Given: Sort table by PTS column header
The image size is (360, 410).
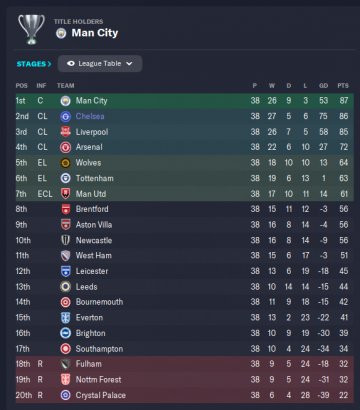Looking at the screenshot, I should tap(343, 86).
